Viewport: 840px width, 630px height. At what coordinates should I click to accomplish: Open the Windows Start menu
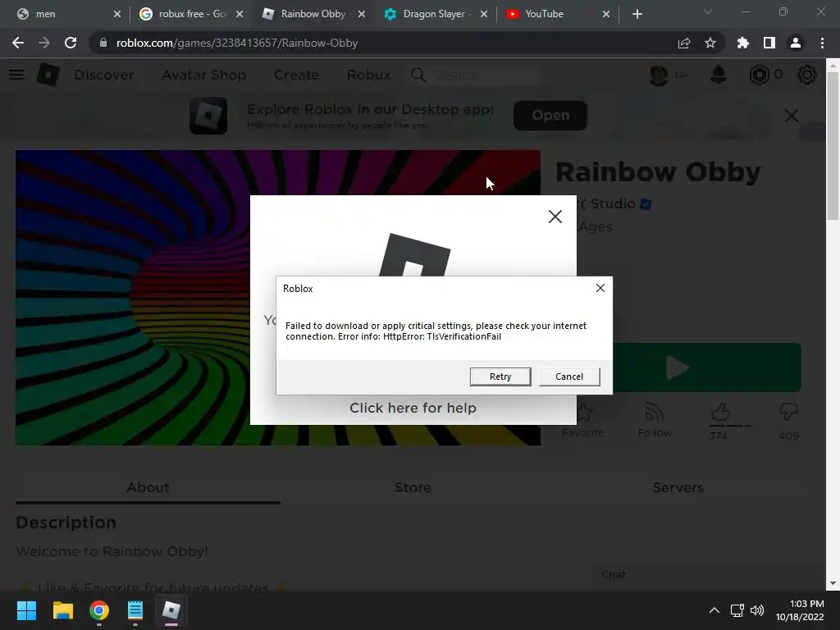pyautogui.click(x=26, y=610)
